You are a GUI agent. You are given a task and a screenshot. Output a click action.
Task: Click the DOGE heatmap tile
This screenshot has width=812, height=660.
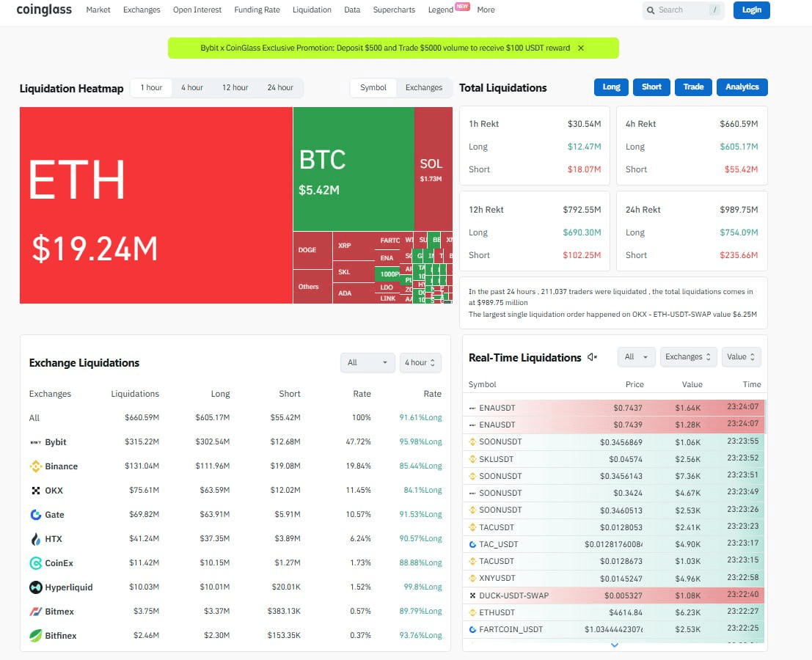[x=312, y=251]
